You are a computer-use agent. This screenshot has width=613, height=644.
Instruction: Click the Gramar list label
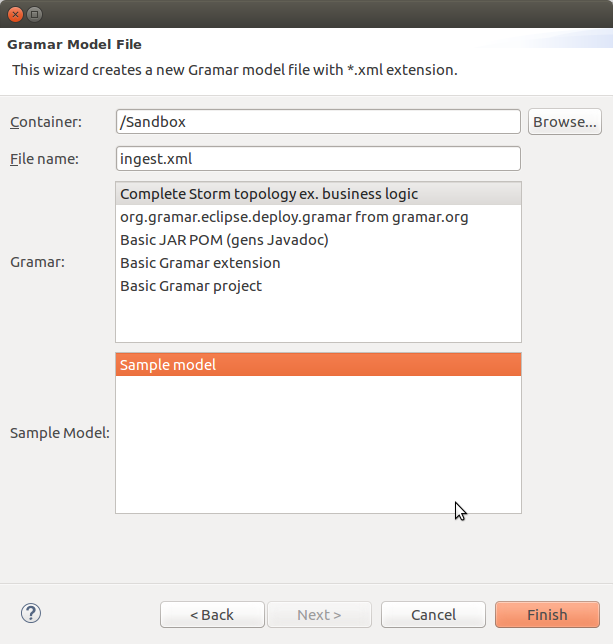tap(38, 263)
